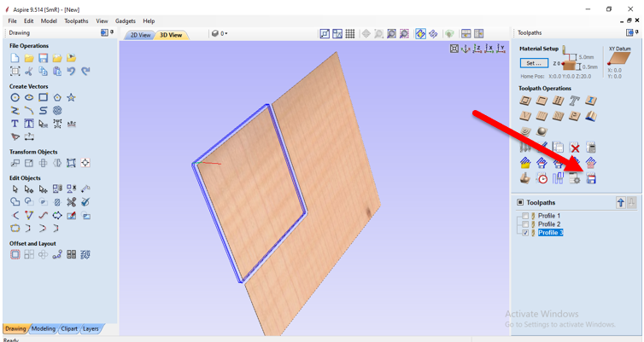Open the level dropdown next to 3D View
Image resolution: width=644 pixels, height=342 pixels.
[x=220, y=34]
